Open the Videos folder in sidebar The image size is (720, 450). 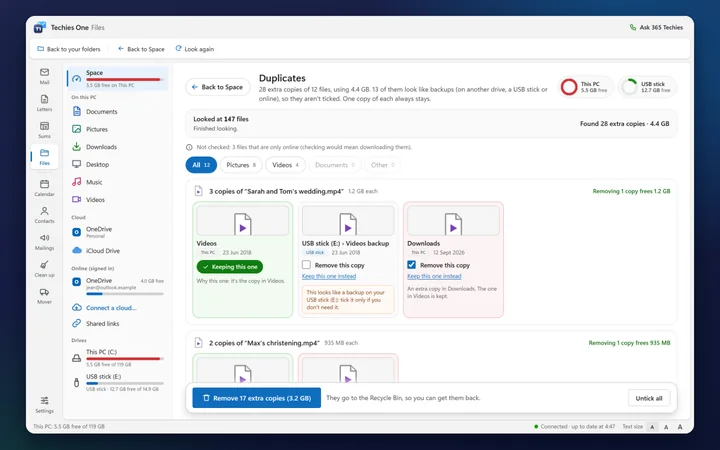click(x=118, y=200)
